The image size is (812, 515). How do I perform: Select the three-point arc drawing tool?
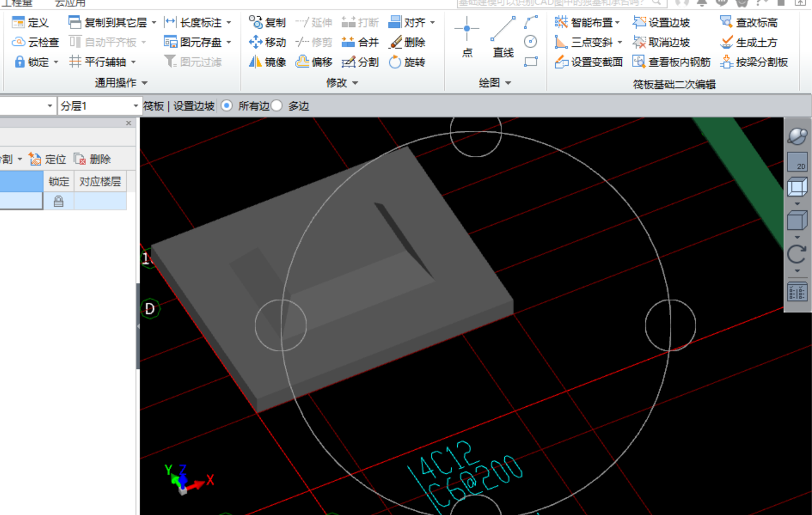coord(531,22)
